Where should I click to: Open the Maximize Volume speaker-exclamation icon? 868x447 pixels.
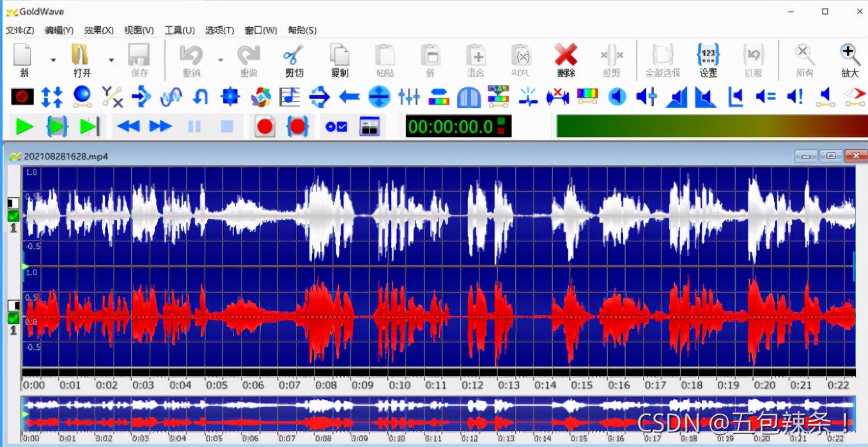click(x=795, y=97)
